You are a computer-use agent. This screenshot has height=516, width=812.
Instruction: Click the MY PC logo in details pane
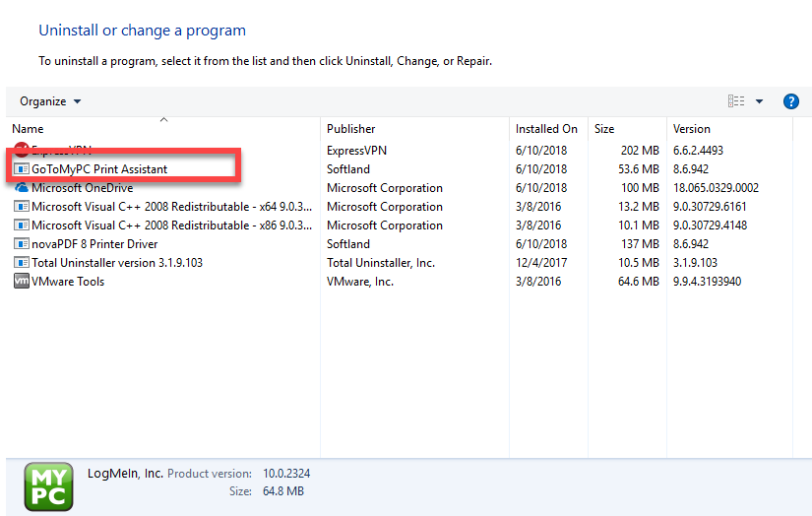[48, 486]
